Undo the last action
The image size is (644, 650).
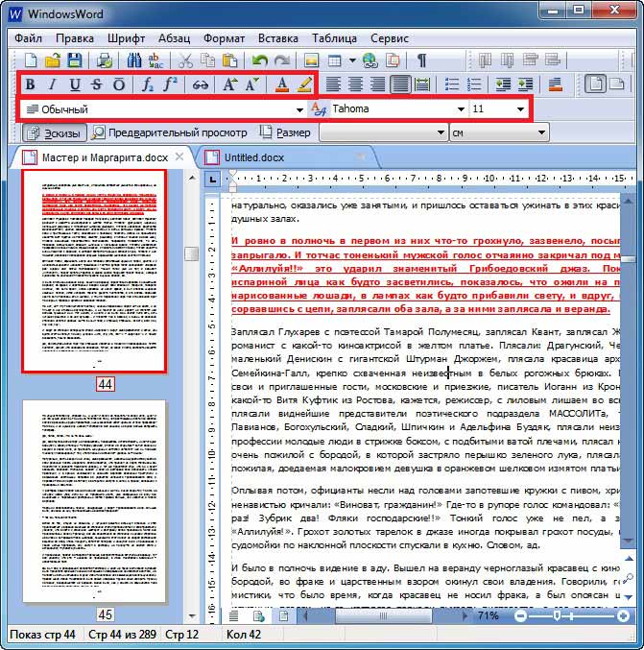click(260, 60)
